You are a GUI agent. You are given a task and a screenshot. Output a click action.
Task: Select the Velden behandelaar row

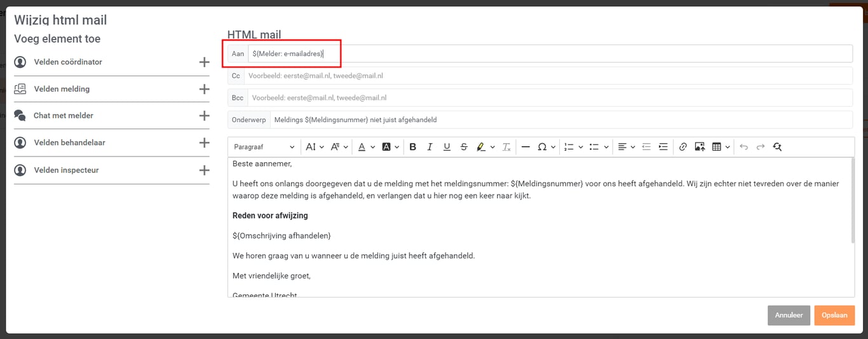(x=112, y=143)
